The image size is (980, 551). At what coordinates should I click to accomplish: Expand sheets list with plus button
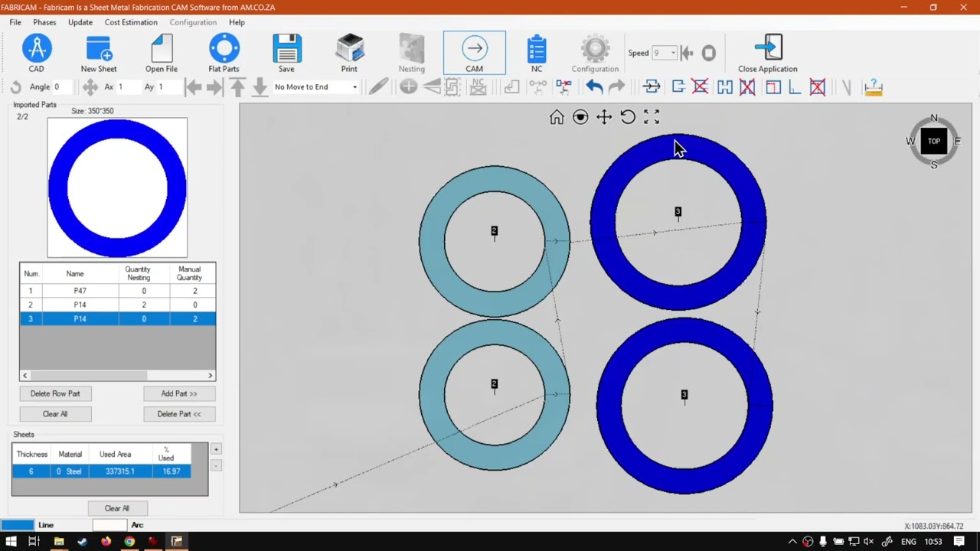216,449
